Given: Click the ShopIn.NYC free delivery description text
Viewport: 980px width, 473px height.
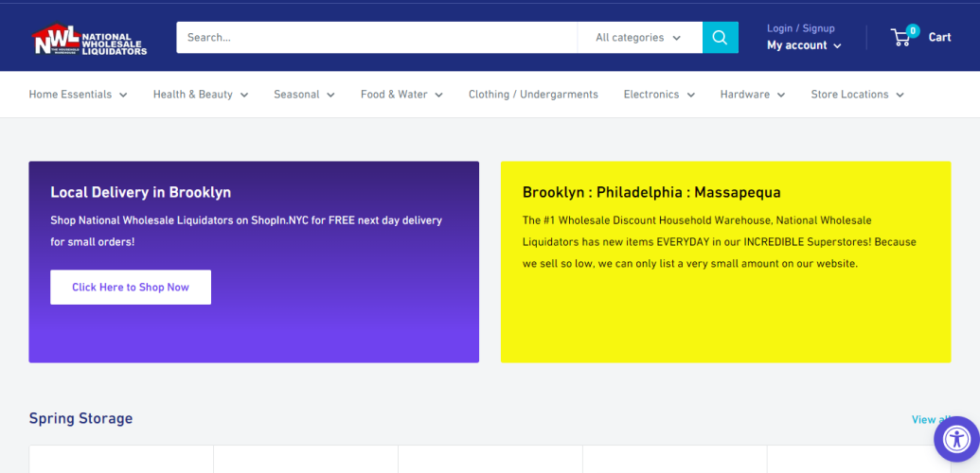Looking at the screenshot, I should pyautogui.click(x=246, y=231).
